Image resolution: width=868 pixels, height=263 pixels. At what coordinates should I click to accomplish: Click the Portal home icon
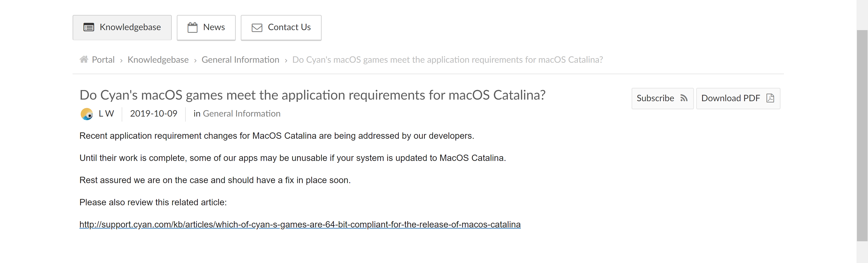point(84,59)
